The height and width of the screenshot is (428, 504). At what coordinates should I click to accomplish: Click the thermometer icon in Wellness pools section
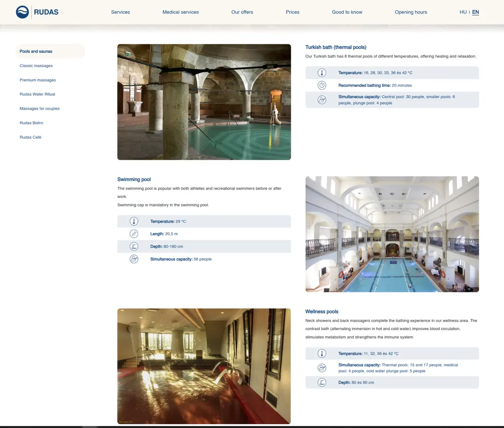pos(322,353)
